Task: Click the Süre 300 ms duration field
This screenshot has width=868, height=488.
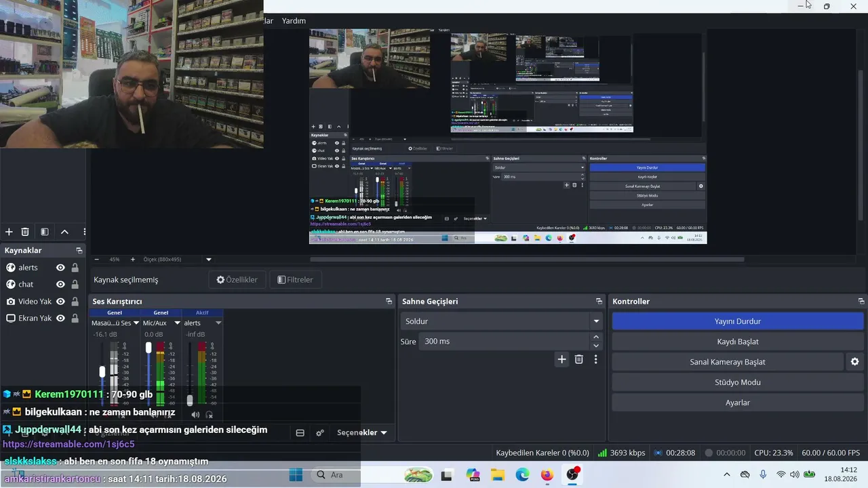Action: [504, 342]
